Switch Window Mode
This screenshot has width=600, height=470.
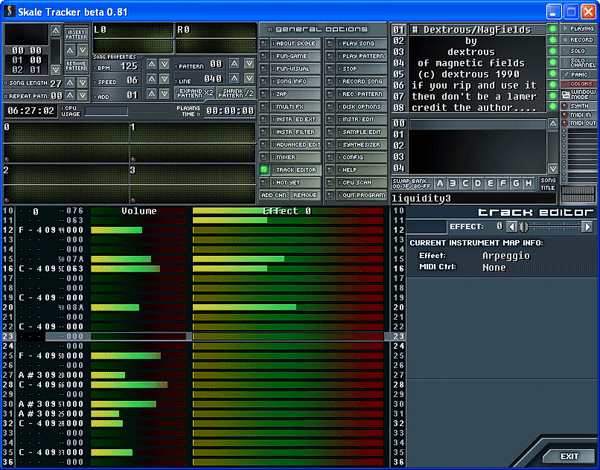(x=578, y=95)
